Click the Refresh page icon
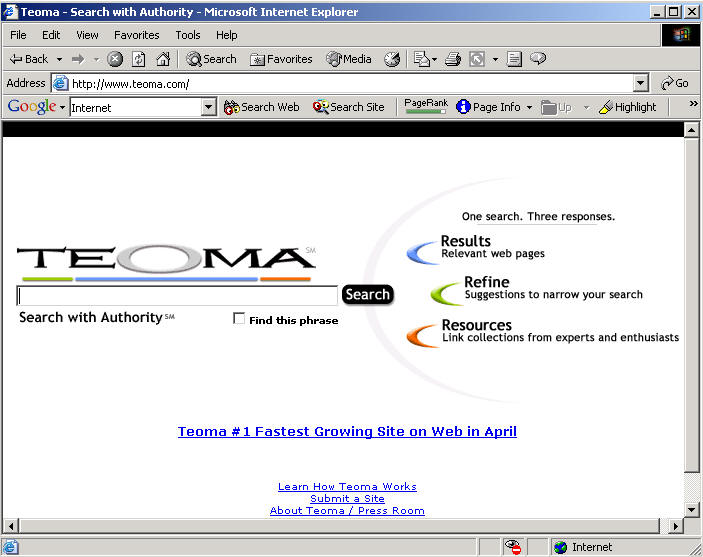Viewport: 703px width, 557px height. (x=139, y=59)
